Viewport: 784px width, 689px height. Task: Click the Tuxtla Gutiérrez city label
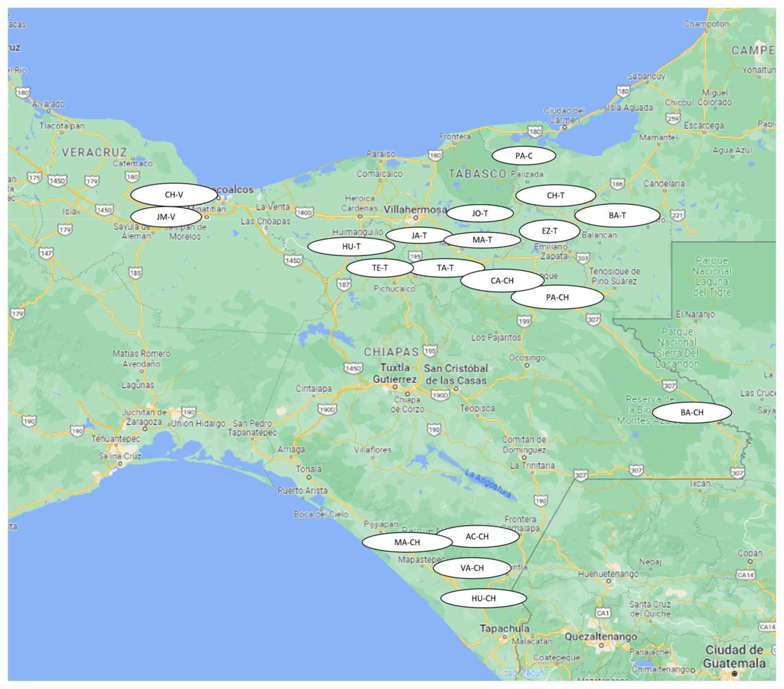point(395,373)
